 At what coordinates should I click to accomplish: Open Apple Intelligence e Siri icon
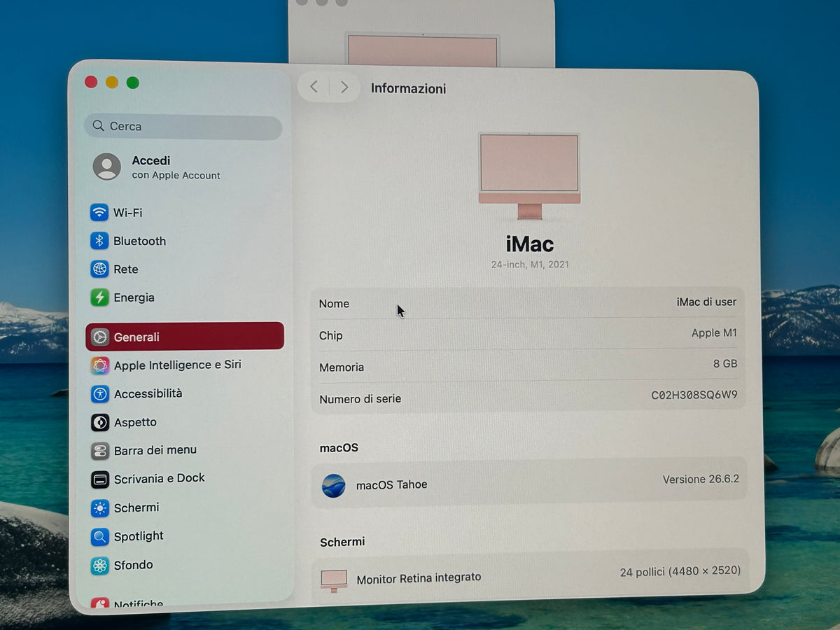pyautogui.click(x=100, y=365)
